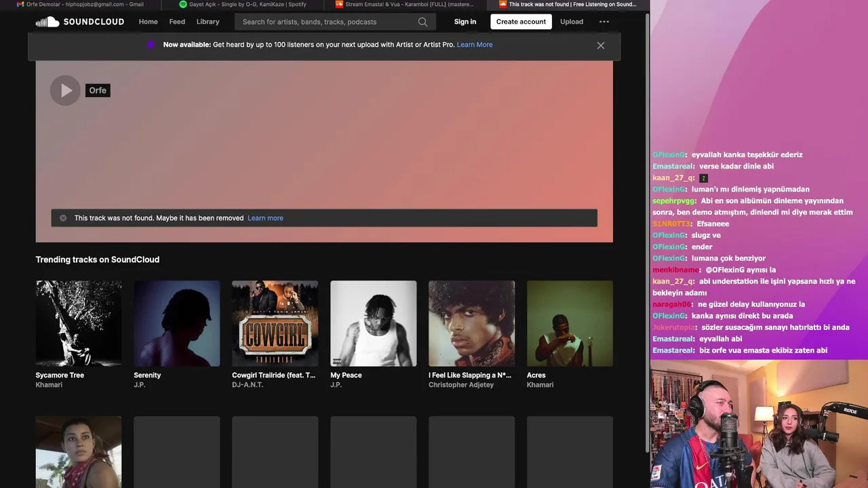
Task: Click the Sycamore Tree track title
Action: pos(60,375)
